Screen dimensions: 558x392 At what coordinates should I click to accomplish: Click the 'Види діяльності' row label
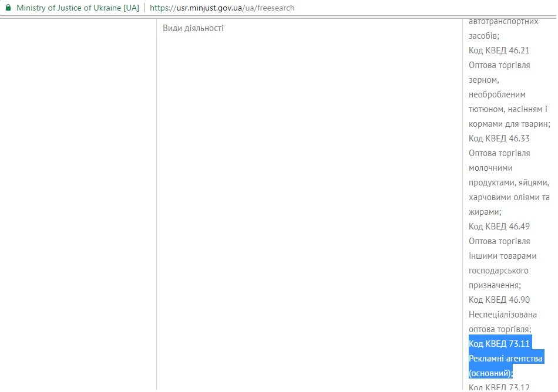[x=193, y=28]
